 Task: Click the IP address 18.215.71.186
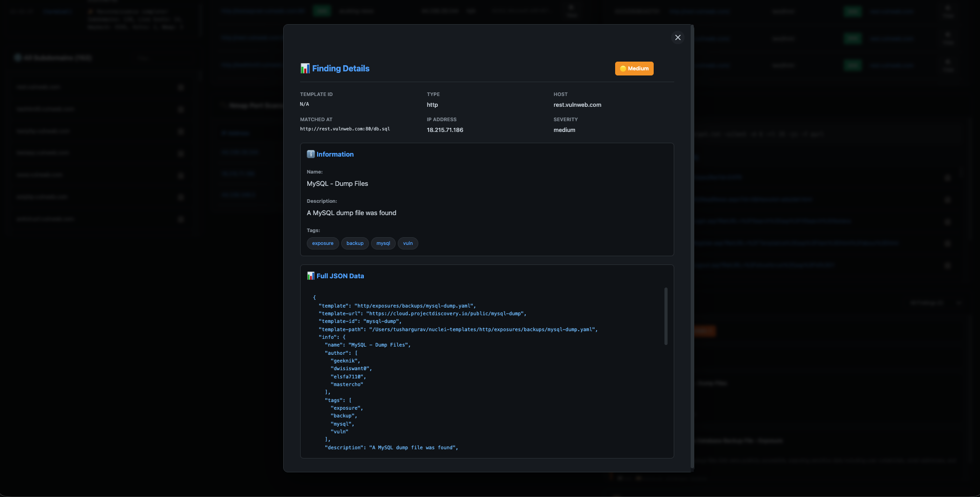445,130
